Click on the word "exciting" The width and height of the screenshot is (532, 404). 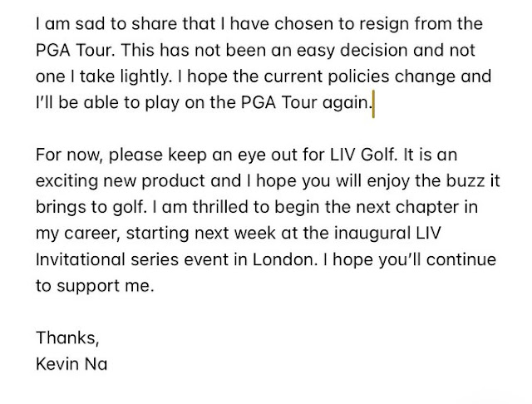(x=66, y=182)
